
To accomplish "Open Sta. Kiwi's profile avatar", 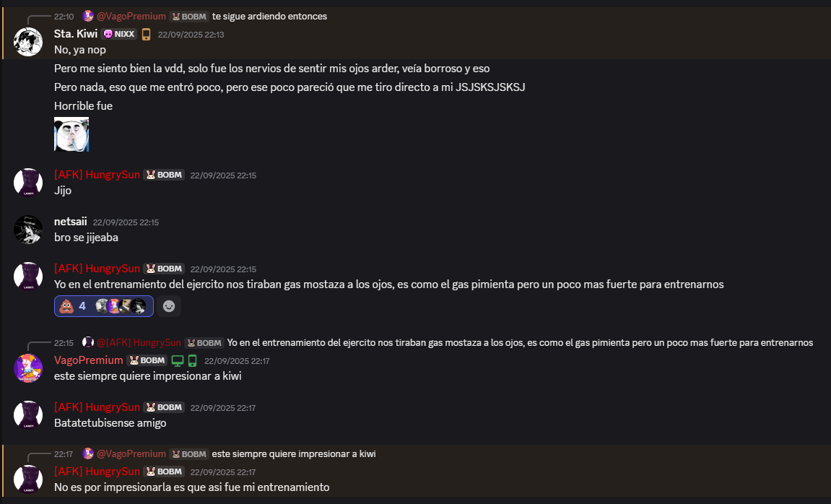I will point(28,42).
